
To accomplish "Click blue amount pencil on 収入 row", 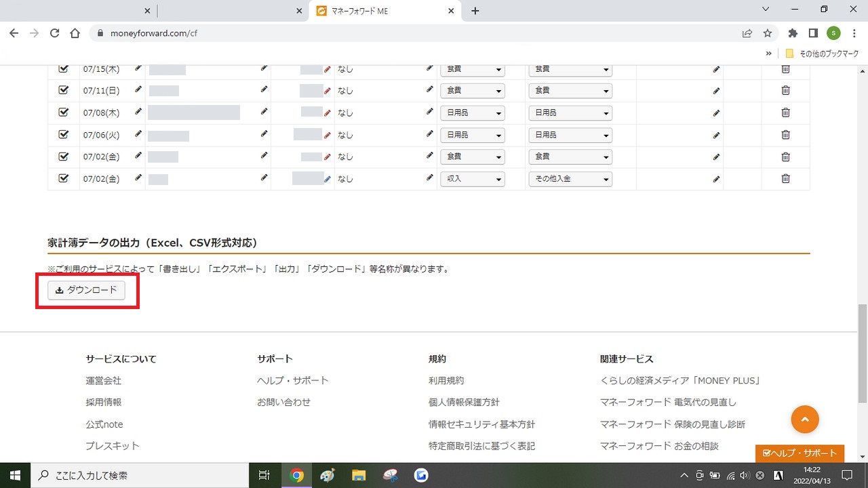I will coord(328,179).
